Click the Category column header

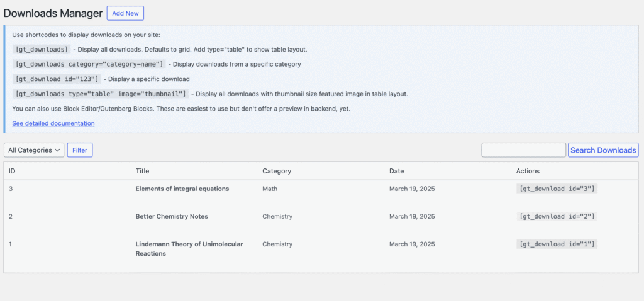point(276,171)
